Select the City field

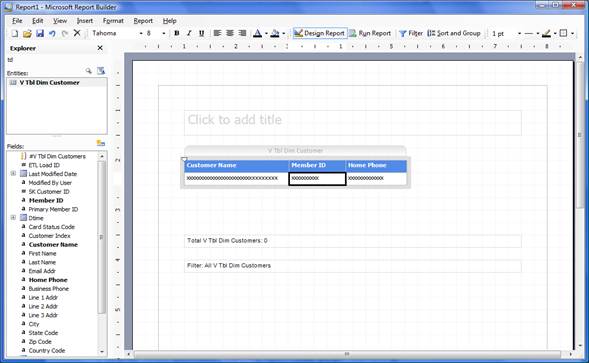click(x=34, y=324)
